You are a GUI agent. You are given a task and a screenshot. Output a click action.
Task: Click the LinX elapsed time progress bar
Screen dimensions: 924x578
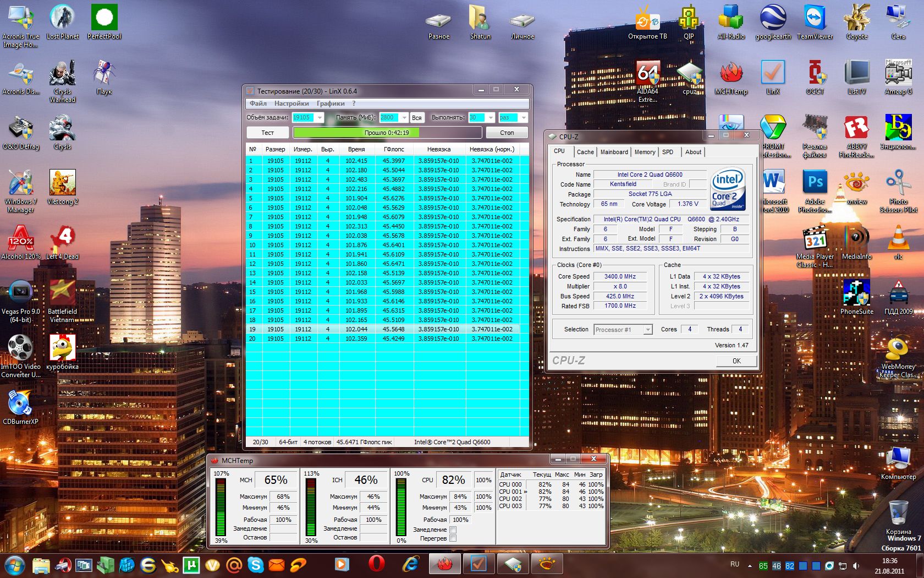click(x=387, y=133)
